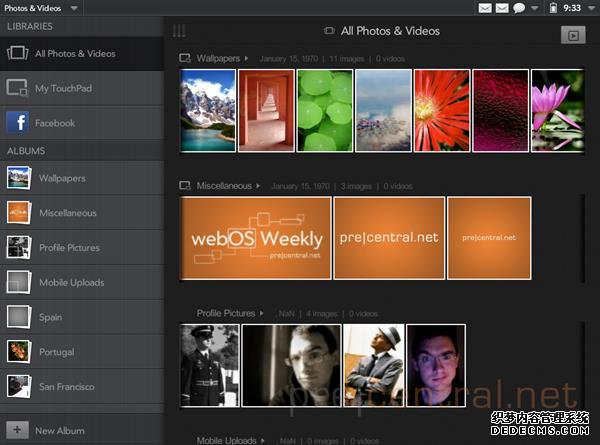The height and width of the screenshot is (445, 600).
Task: Open the Mobile Uploads section header link
Action: click(x=227, y=440)
